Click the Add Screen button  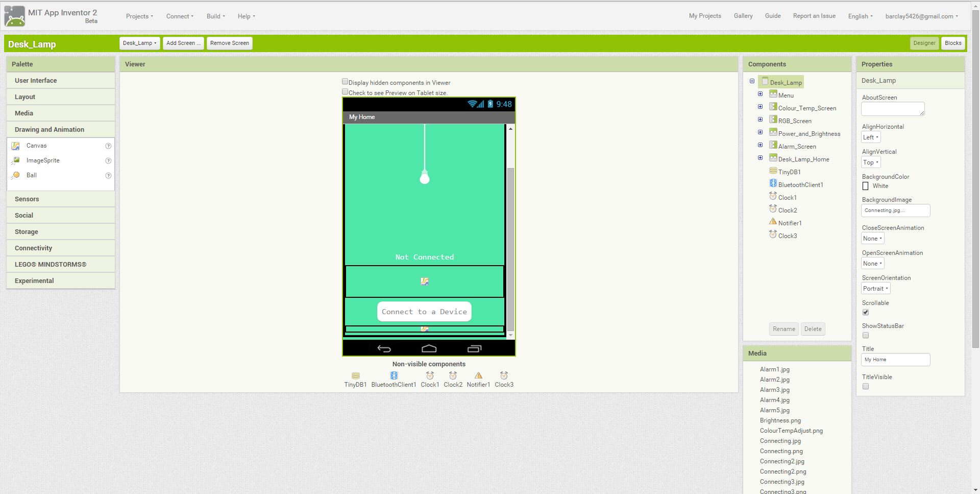[183, 43]
